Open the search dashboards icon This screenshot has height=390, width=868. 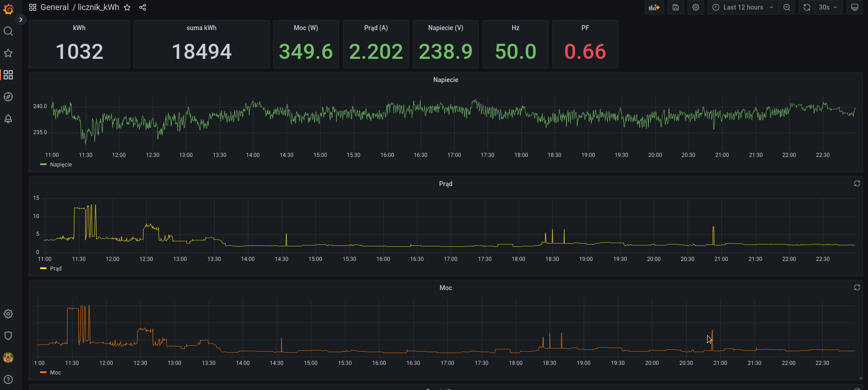click(x=8, y=31)
